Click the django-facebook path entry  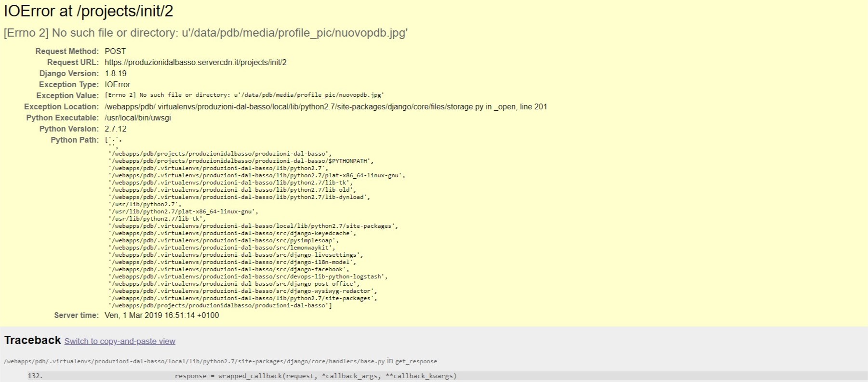[229, 269]
